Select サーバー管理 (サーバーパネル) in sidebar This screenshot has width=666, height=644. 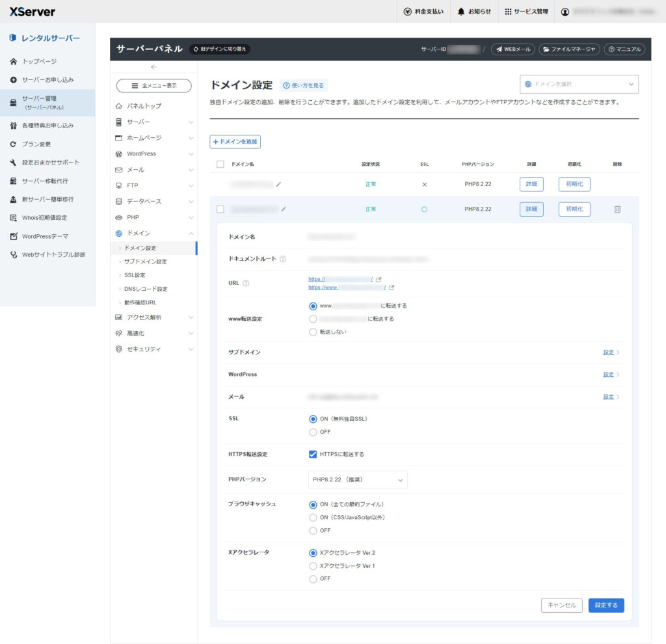click(x=47, y=103)
